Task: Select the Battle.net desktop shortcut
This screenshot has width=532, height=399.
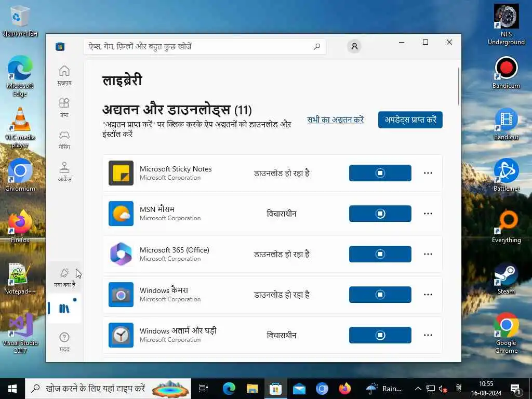Action: coord(506,175)
